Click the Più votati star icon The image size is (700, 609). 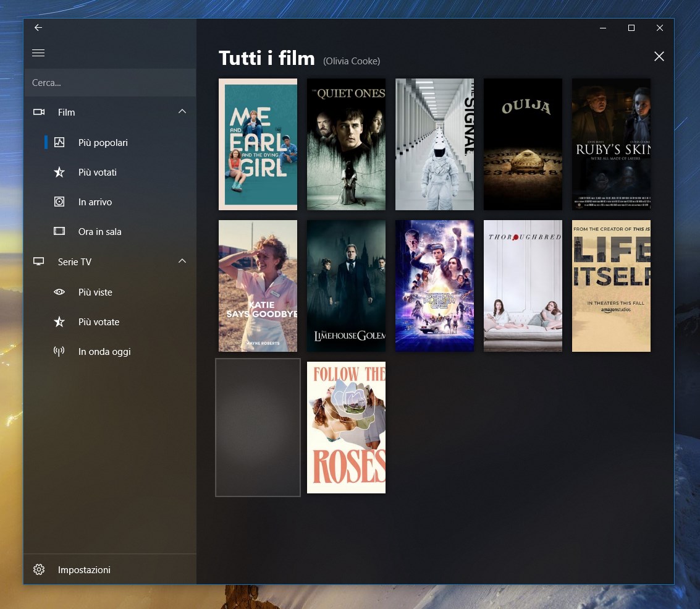pos(59,172)
